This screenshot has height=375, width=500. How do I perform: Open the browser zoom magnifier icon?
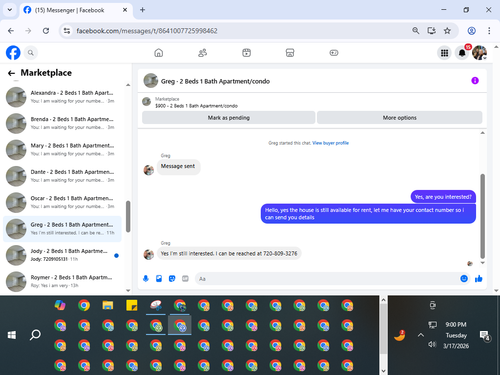pyautogui.click(x=416, y=31)
